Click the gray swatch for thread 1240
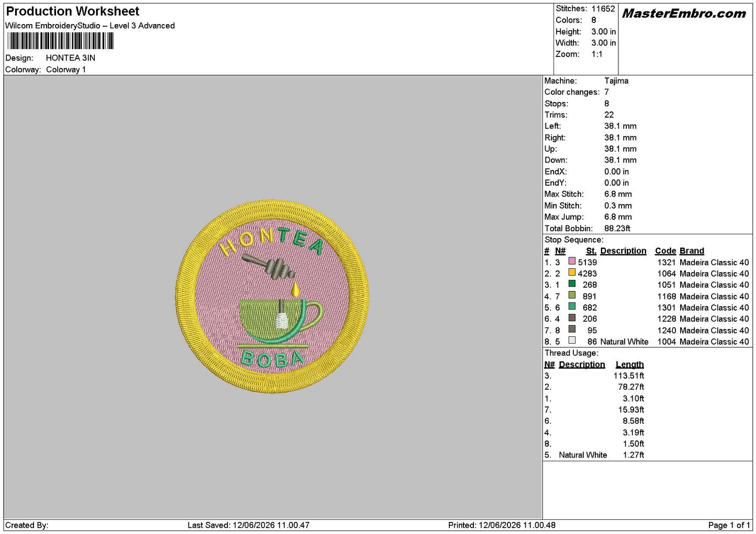 pyautogui.click(x=572, y=330)
